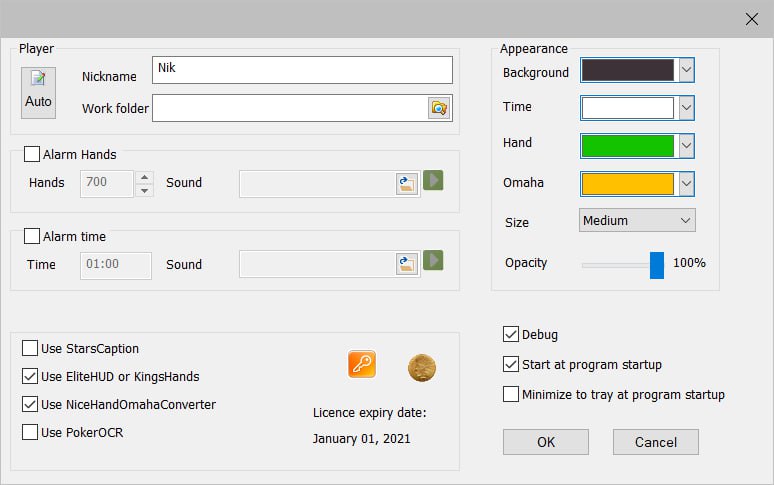This screenshot has height=485, width=774.
Task: Uncheck Use NiceHandOmahaConverter
Action: [30, 404]
